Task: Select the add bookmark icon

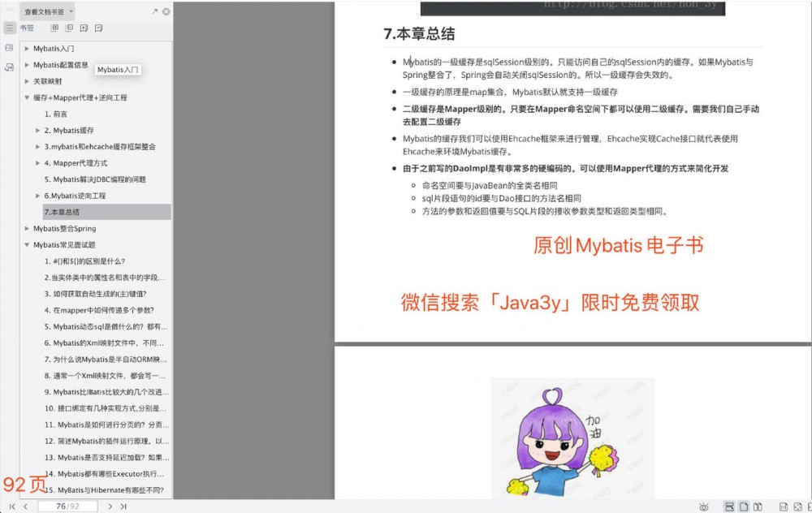Action: [x=84, y=28]
